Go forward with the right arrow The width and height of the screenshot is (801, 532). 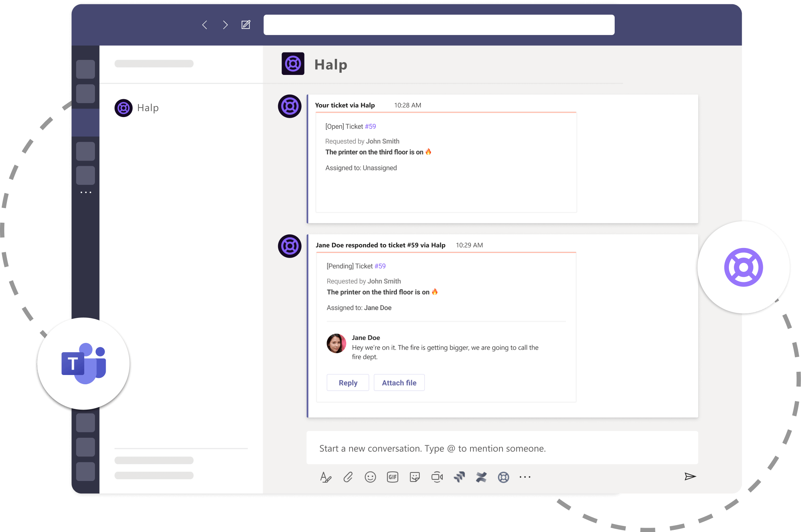tap(225, 25)
